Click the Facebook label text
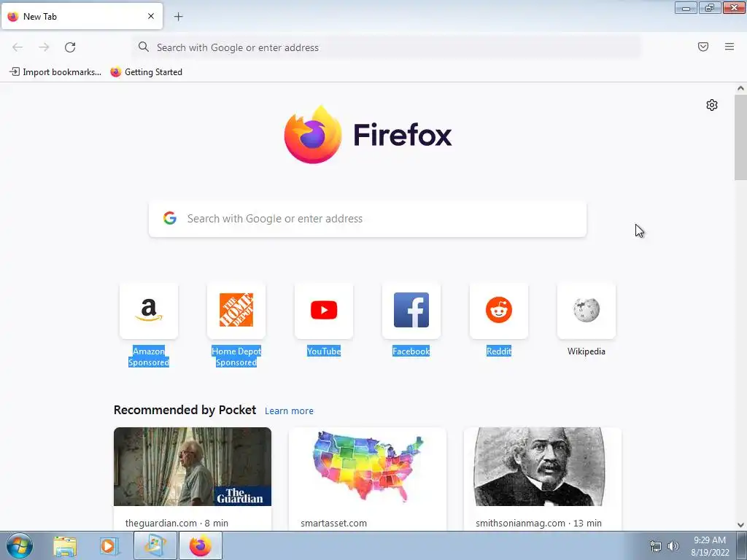The image size is (747, 560). (411, 351)
